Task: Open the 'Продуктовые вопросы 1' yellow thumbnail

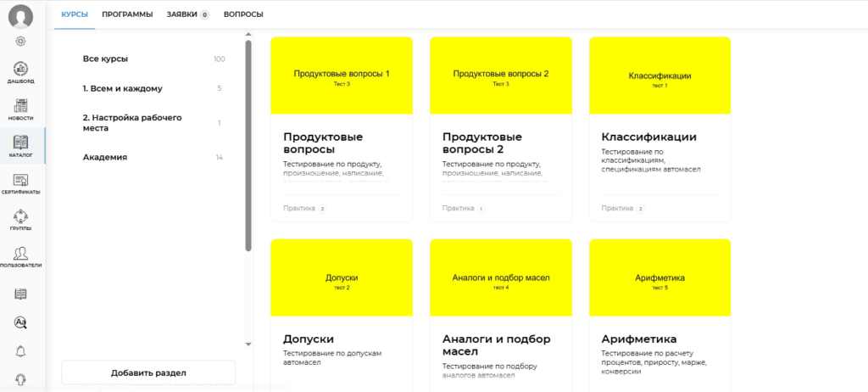Action: pos(342,76)
